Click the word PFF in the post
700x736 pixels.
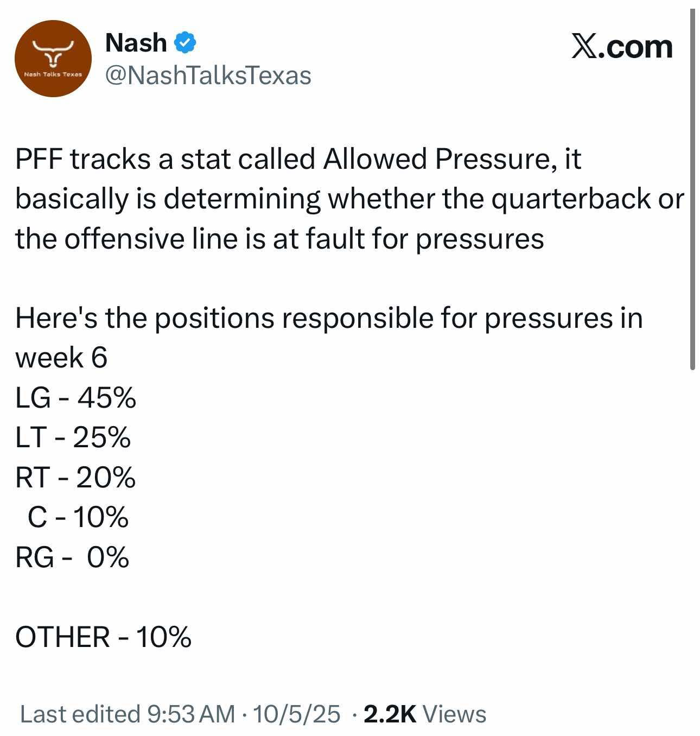[39, 160]
